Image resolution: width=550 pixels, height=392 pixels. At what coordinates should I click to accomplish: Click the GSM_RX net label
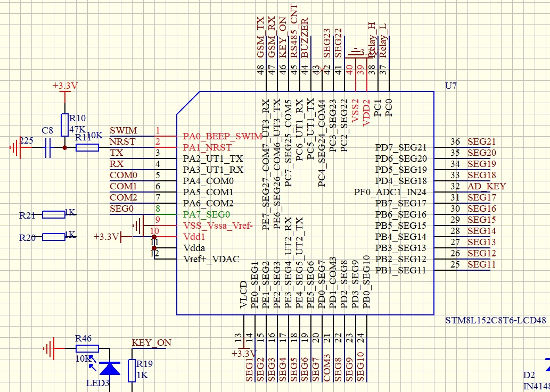[272, 37]
